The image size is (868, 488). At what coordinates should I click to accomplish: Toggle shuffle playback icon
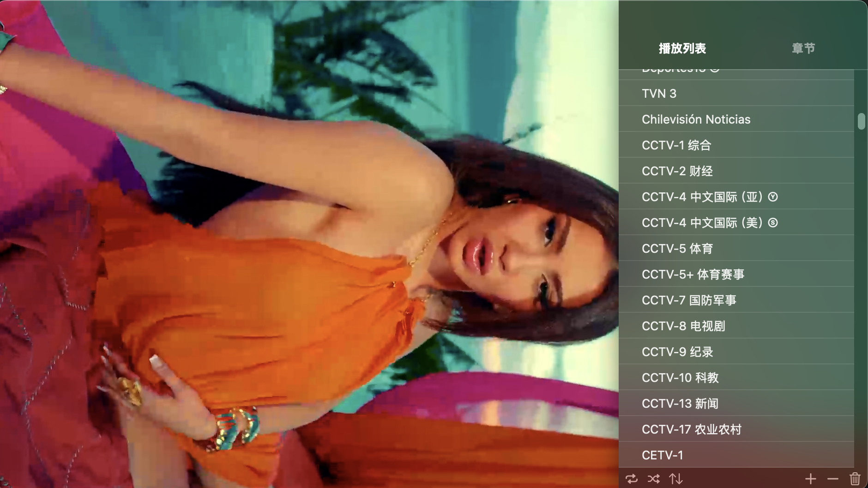653,479
